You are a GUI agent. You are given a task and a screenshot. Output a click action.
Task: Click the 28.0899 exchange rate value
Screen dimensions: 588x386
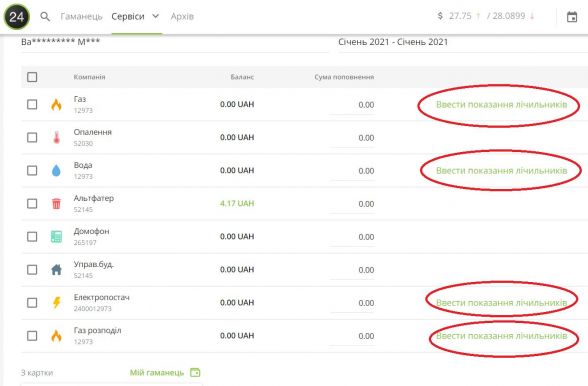[509, 16]
